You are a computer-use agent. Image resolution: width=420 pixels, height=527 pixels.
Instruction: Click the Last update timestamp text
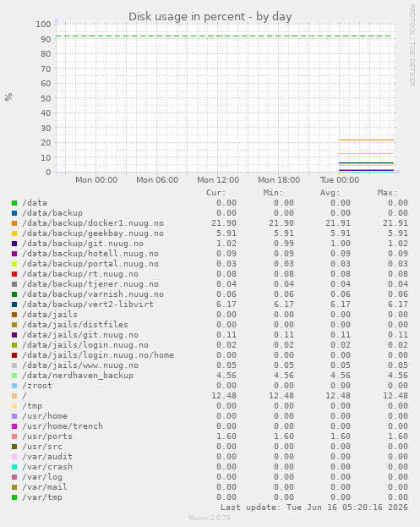coord(314,508)
